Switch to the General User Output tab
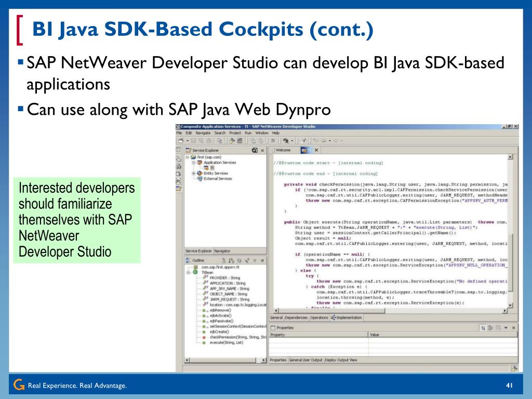 [x=305, y=360]
